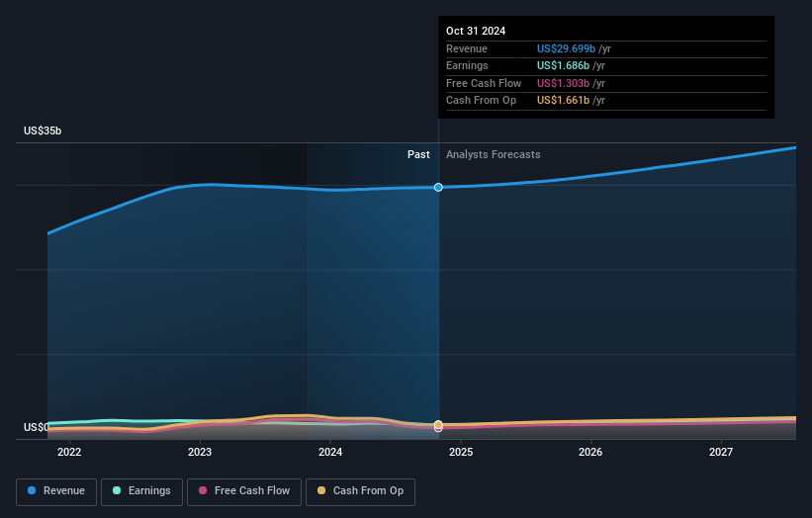Click the orange Cash From Op data point marker
The height and width of the screenshot is (518, 812).
(x=438, y=424)
